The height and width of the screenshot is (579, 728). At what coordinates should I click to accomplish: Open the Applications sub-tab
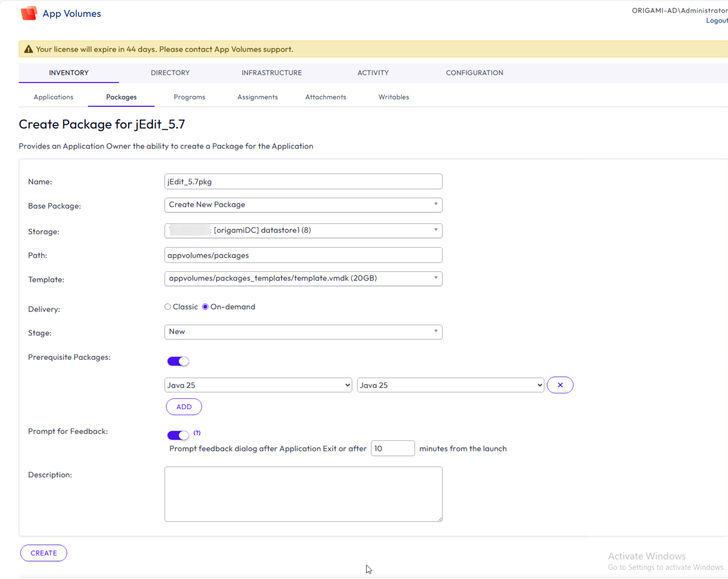click(x=53, y=97)
